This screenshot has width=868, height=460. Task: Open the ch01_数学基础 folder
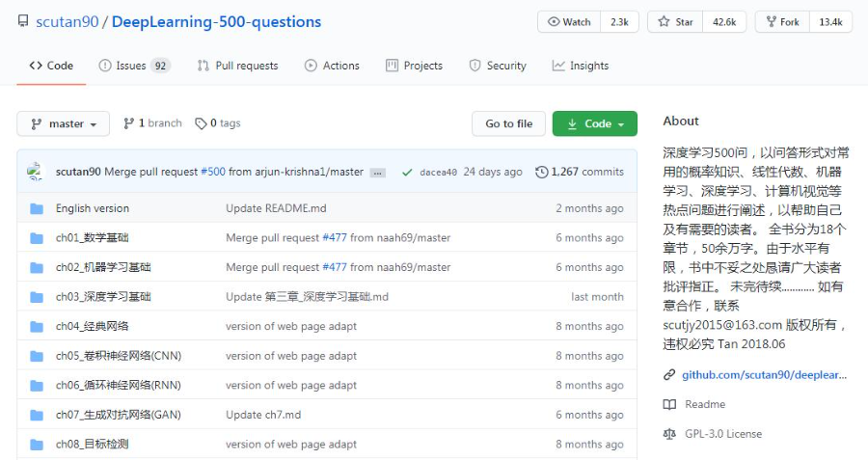click(92, 237)
